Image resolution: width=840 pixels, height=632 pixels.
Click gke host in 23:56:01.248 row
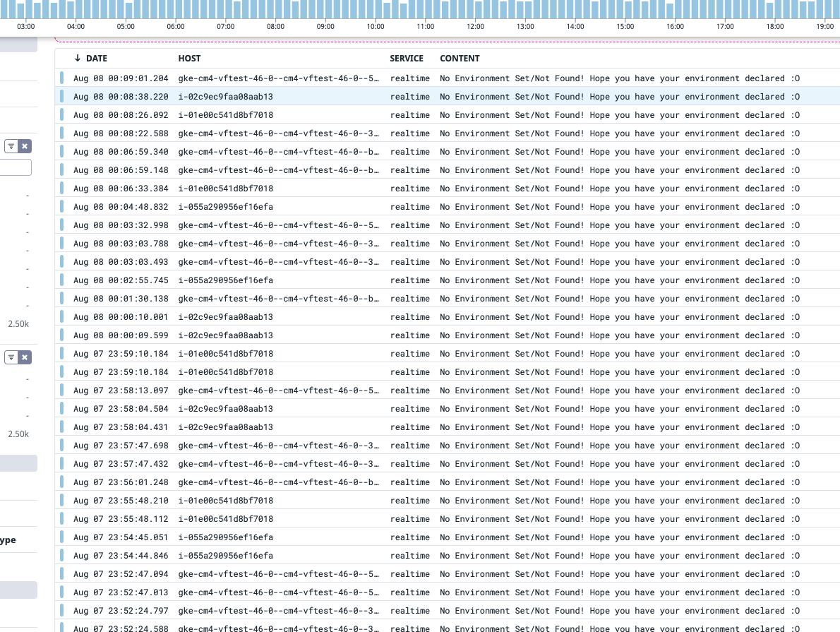pos(279,482)
